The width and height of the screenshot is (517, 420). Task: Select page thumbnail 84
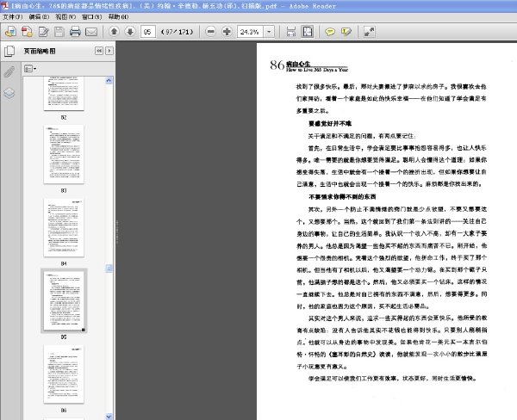64,227
